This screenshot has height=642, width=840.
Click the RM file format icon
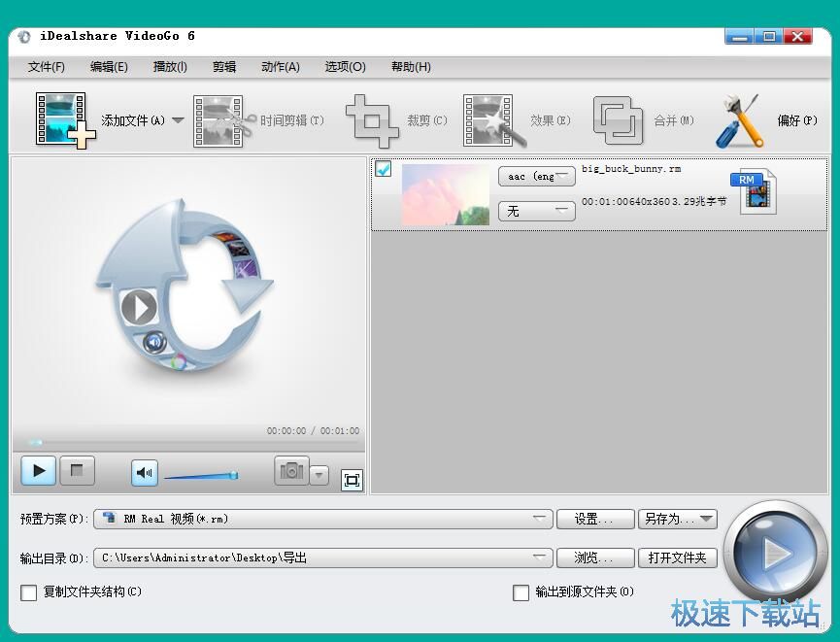tap(755, 191)
